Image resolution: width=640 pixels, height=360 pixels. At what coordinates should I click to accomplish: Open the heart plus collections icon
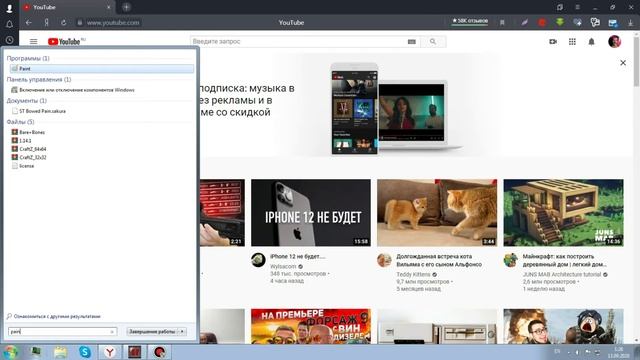pos(578,22)
